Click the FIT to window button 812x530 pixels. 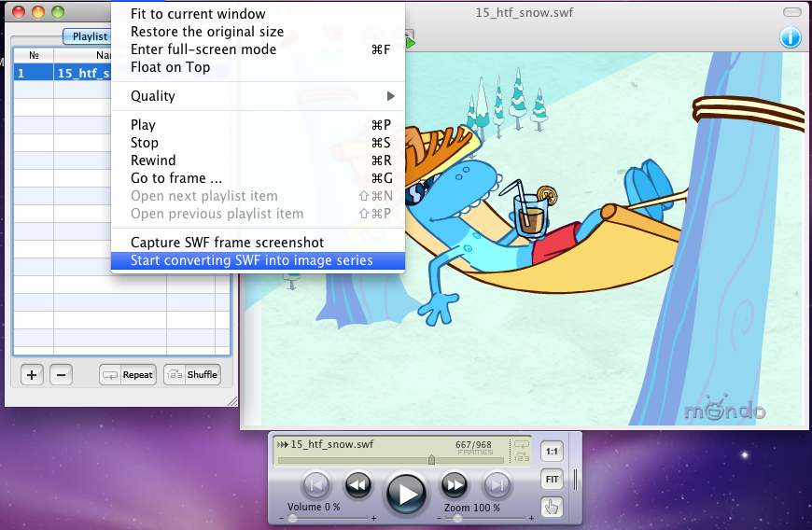[x=552, y=480]
